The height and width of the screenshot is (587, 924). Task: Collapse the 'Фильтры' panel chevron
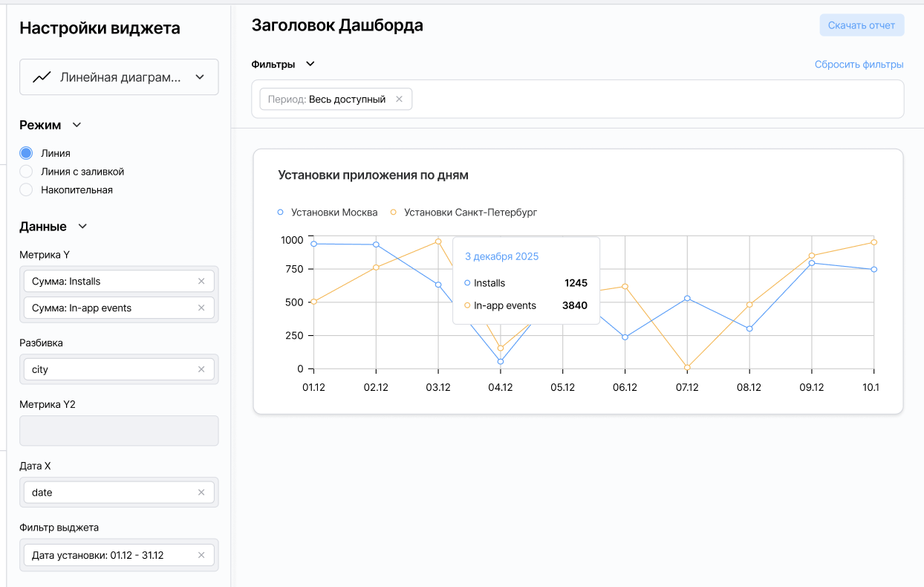tap(310, 64)
